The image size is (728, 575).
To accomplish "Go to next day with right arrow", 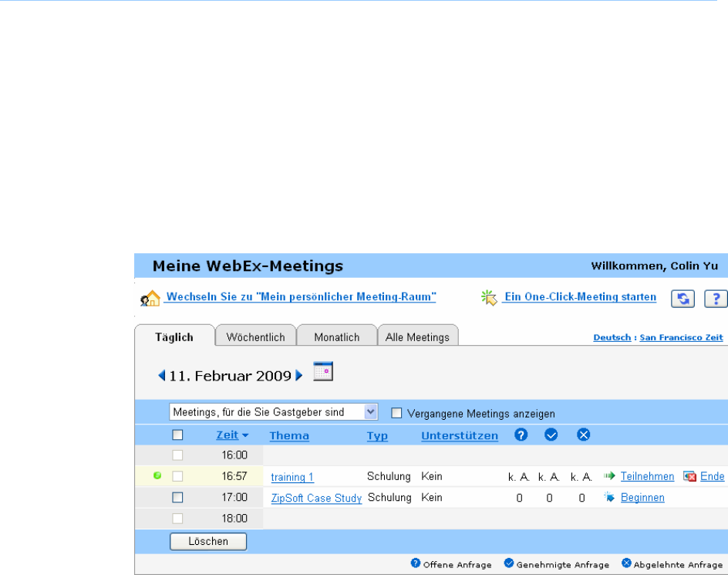I will pos(299,375).
